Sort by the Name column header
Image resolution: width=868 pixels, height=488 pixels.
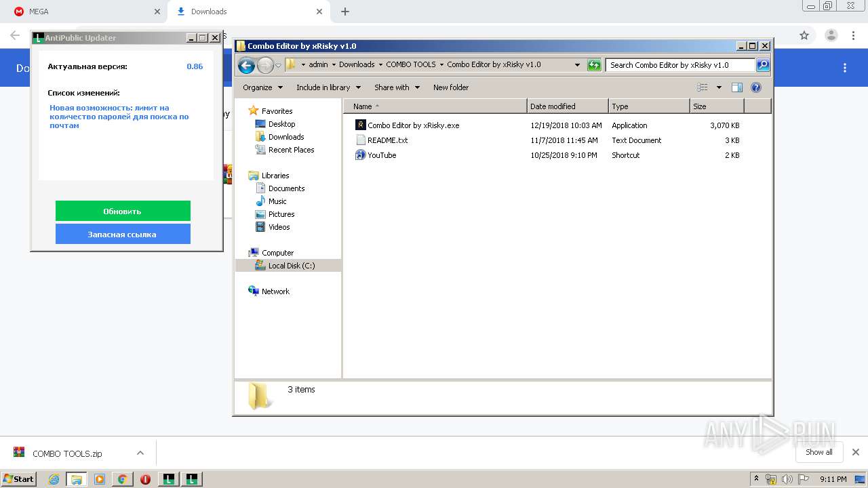(x=436, y=106)
